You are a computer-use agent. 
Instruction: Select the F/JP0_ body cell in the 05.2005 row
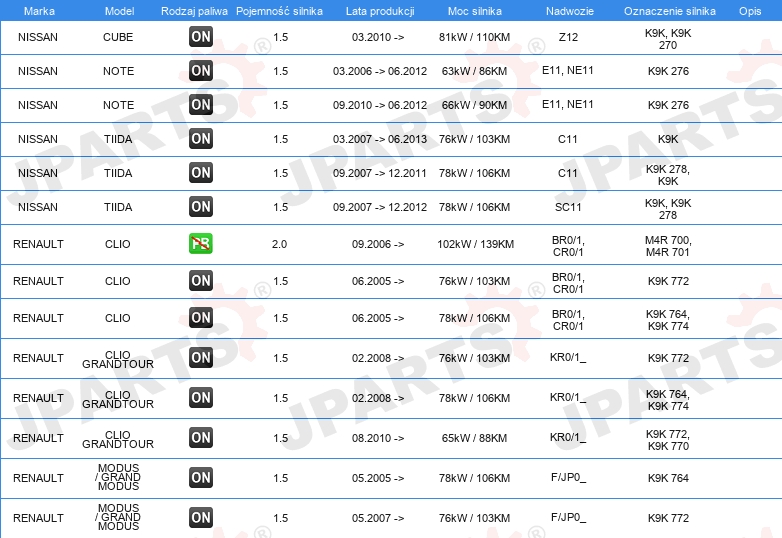[568, 477]
